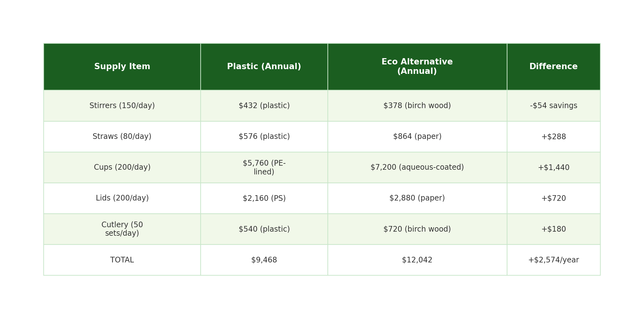Click the Plastic (Annual) column header

click(264, 67)
